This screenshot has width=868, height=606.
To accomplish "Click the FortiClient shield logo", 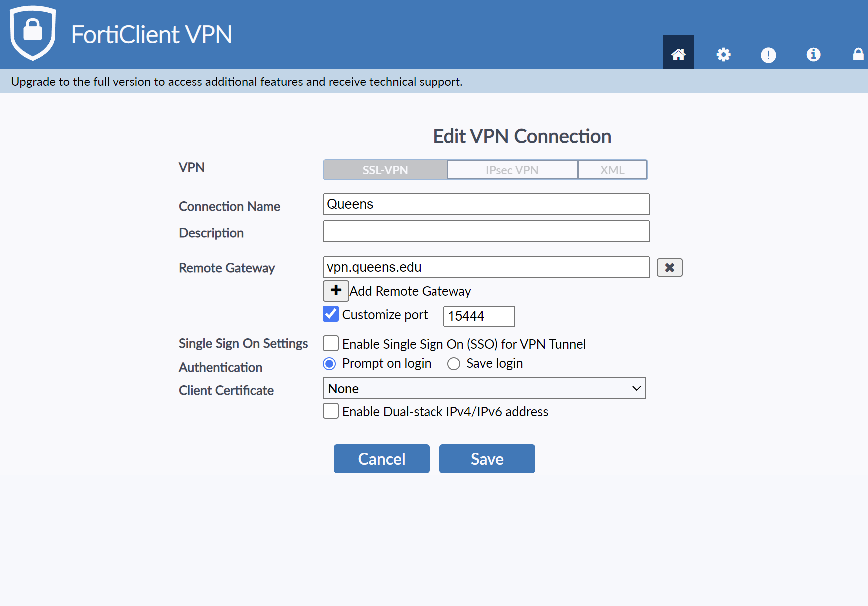I will pos(33,33).
